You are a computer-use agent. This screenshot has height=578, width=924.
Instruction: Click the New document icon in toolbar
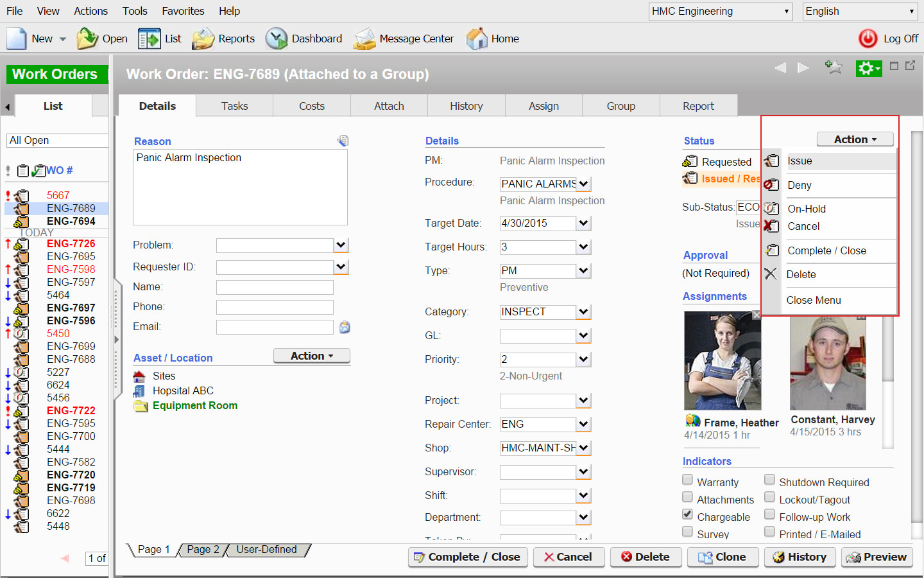[x=17, y=39]
